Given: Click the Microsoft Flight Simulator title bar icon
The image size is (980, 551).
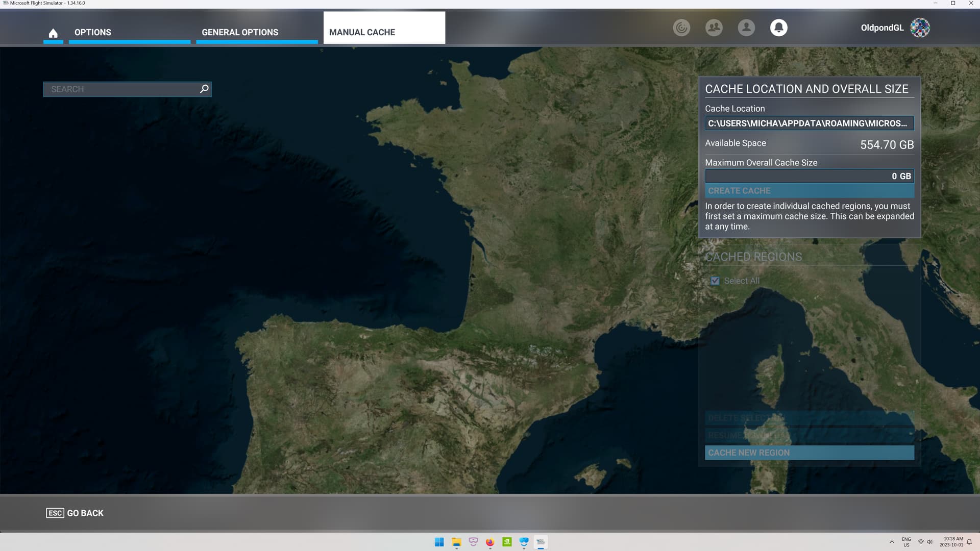Looking at the screenshot, I should coord(6,3).
